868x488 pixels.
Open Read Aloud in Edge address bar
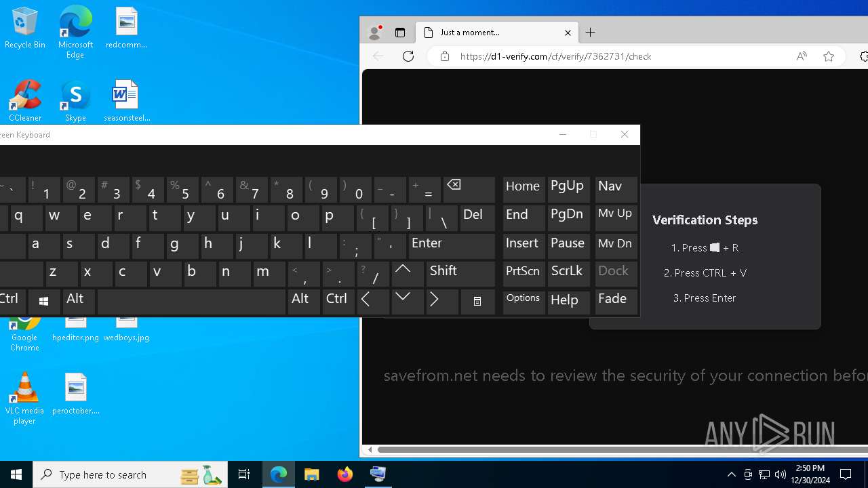(802, 56)
